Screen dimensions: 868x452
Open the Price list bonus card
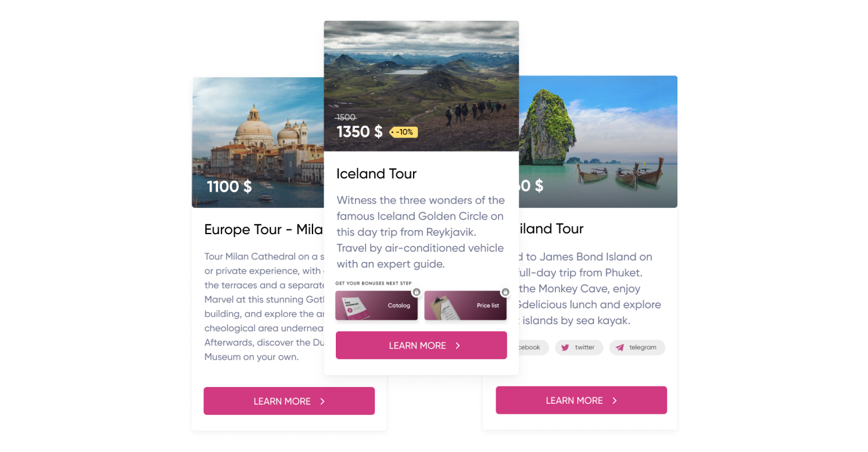pyautogui.click(x=465, y=306)
